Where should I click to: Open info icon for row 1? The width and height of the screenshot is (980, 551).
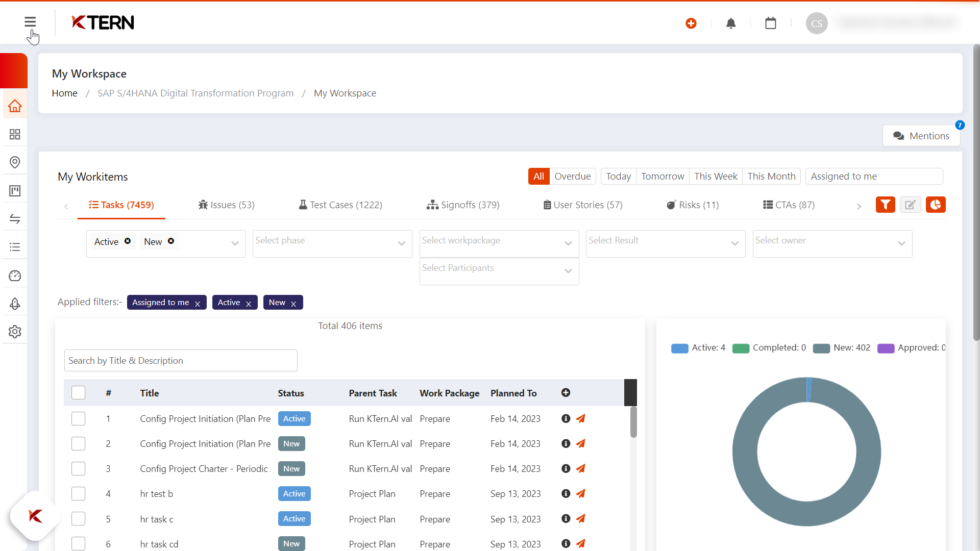point(566,418)
